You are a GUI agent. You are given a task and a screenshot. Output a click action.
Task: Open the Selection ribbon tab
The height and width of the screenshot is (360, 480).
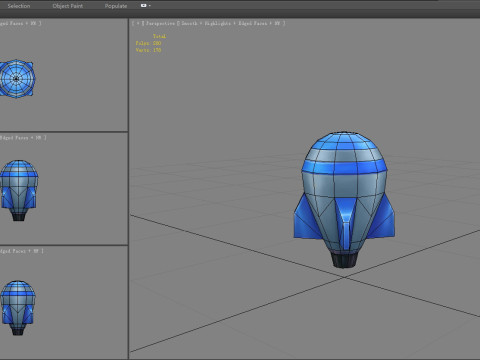tap(19, 6)
